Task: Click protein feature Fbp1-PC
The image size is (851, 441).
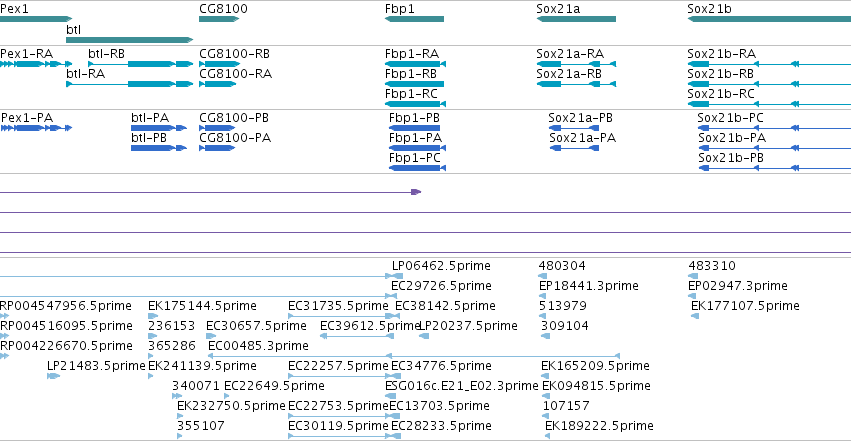Action: (417, 168)
